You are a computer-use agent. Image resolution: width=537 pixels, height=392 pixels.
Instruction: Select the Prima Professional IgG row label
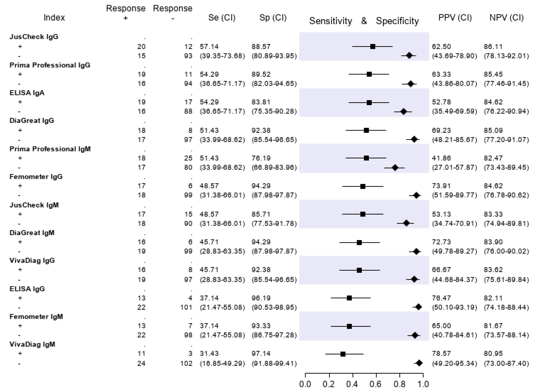pos(50,65)
